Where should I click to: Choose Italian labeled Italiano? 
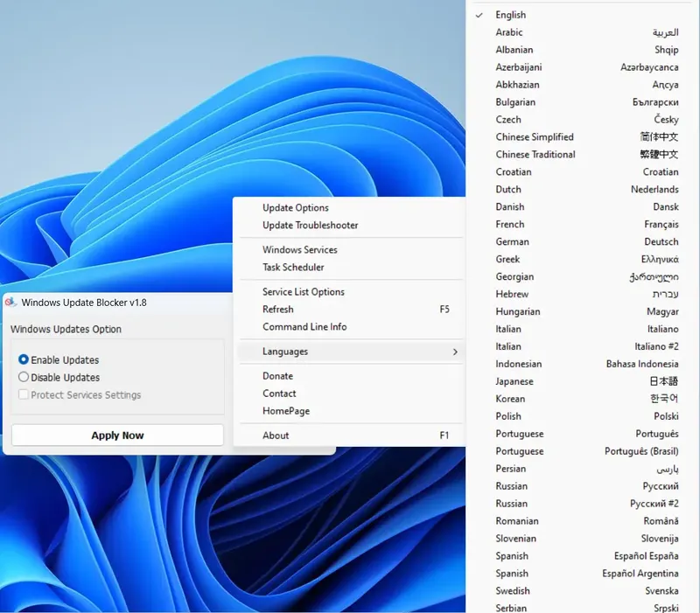pos(583,328)
